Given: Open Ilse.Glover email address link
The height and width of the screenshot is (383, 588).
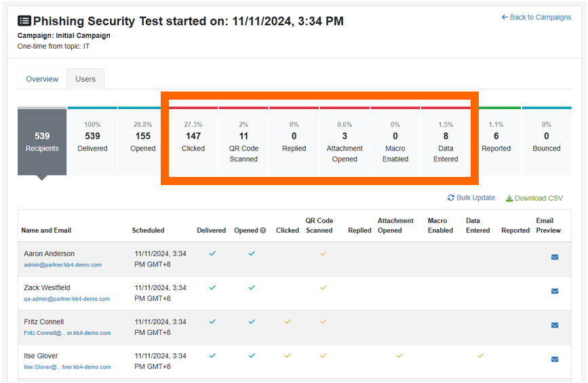Looking at the screenshot, I should coord(67,367).
